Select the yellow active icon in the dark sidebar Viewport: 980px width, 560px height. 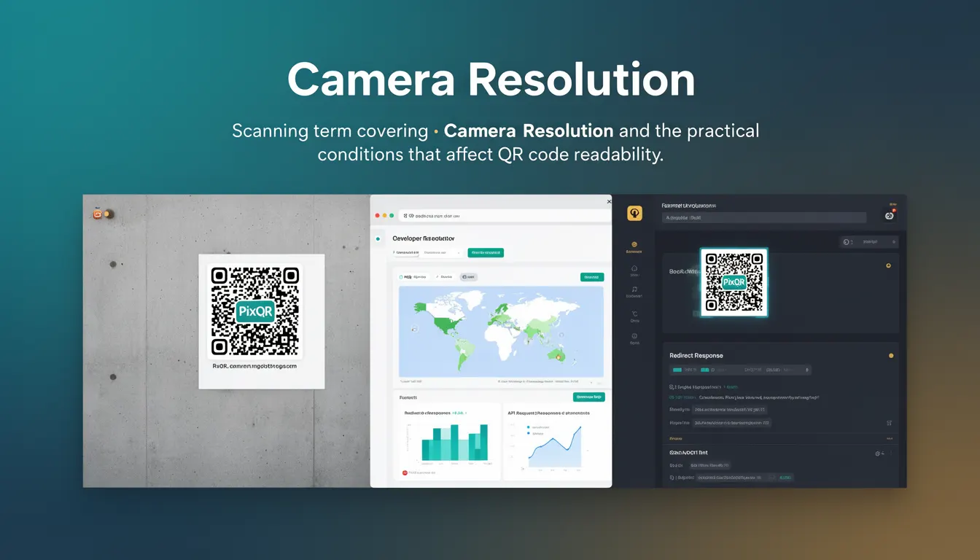coord(634,245)
